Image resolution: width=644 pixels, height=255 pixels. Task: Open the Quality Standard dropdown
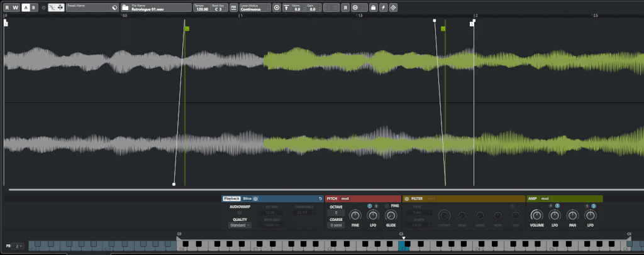240,225
